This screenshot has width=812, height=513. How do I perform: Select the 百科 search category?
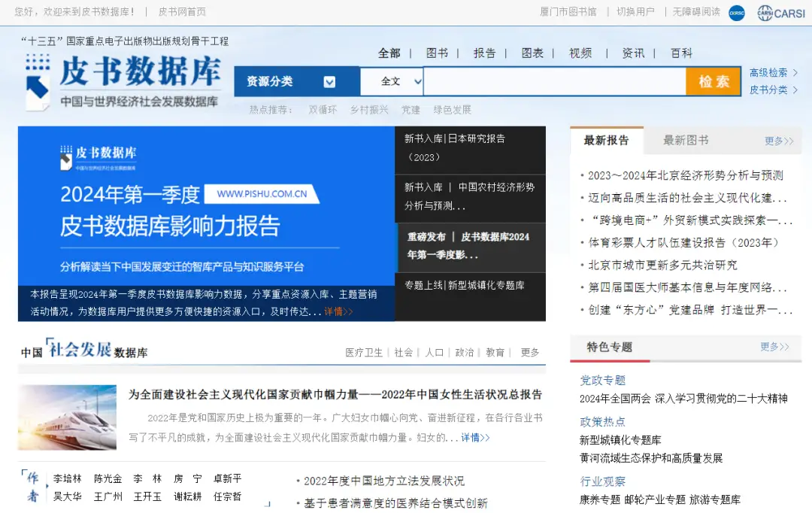pyautogui.click(x=681, y=53)
